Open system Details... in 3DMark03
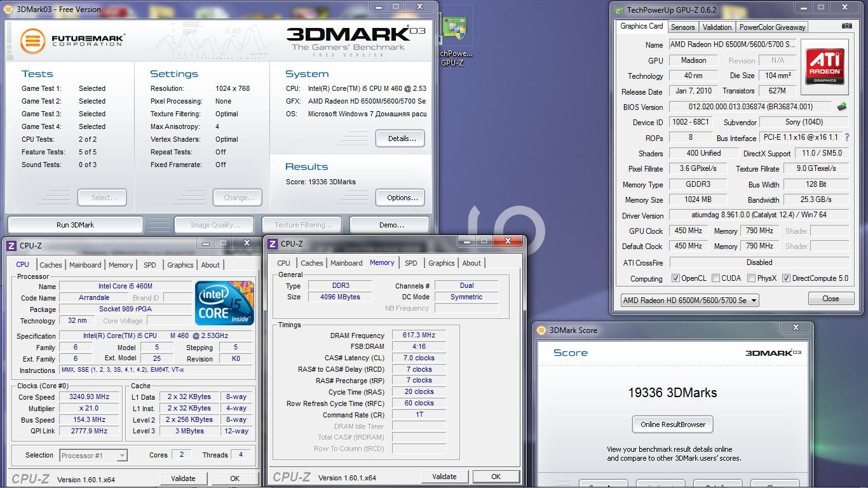This screenshot has width=868, height=488. [400, 139]
